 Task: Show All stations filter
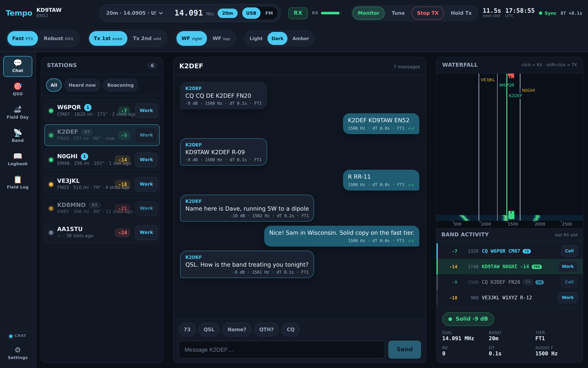point(54,85)
